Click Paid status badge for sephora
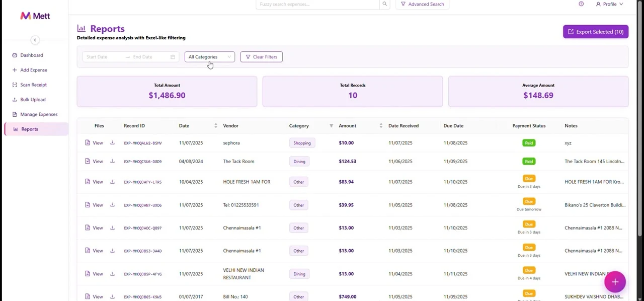The image size is (644, 301). pyautogui.click(x=529, y=143)
